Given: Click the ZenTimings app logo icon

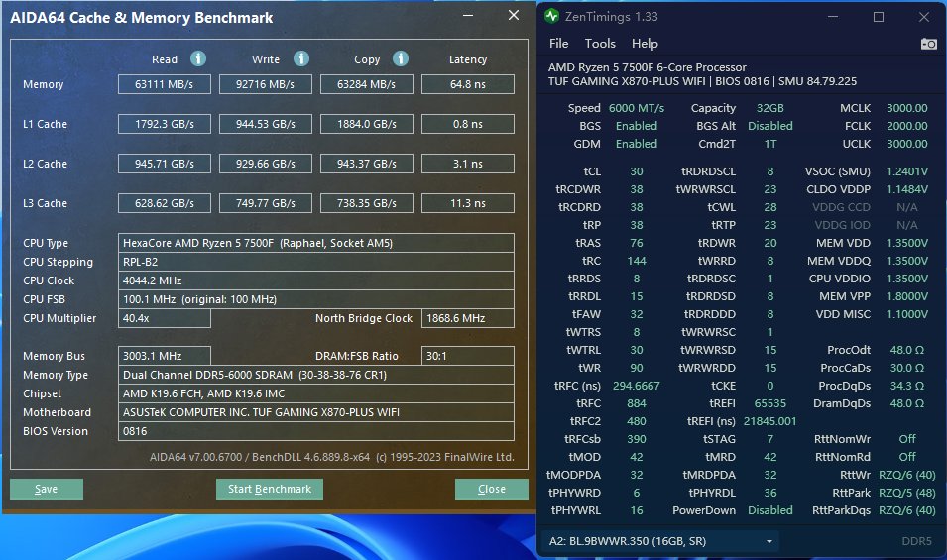Looking at the screenshot, I should (x=551, y=16).
